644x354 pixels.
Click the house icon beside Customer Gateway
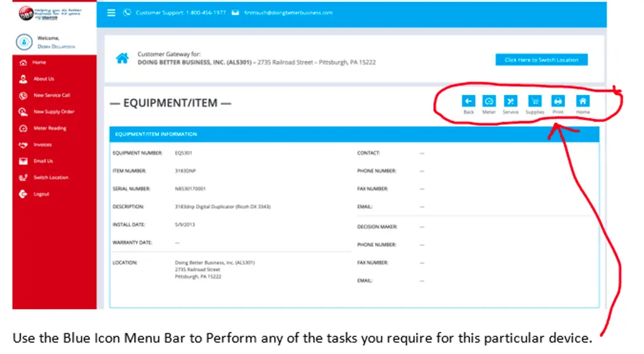(x=122, y=59)
